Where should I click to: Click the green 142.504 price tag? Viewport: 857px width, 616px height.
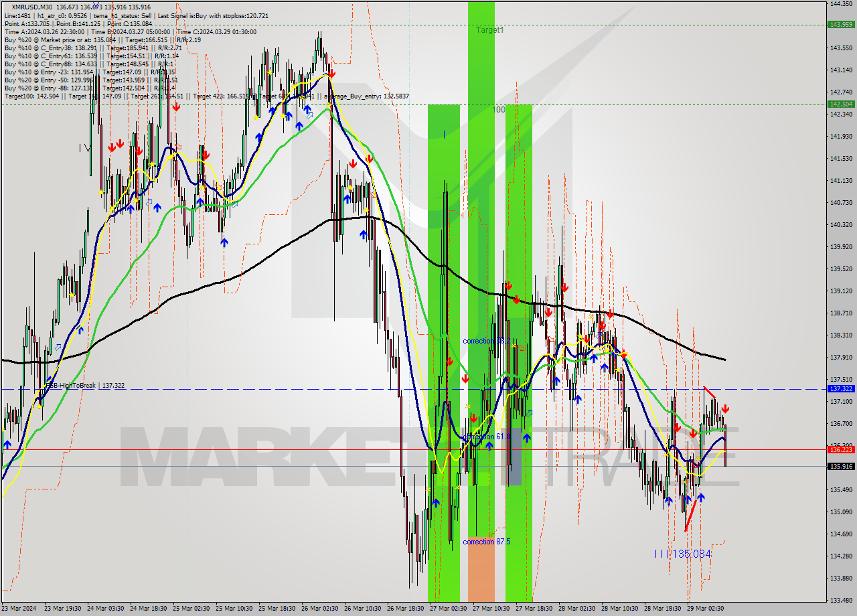[x=841, y=104]
